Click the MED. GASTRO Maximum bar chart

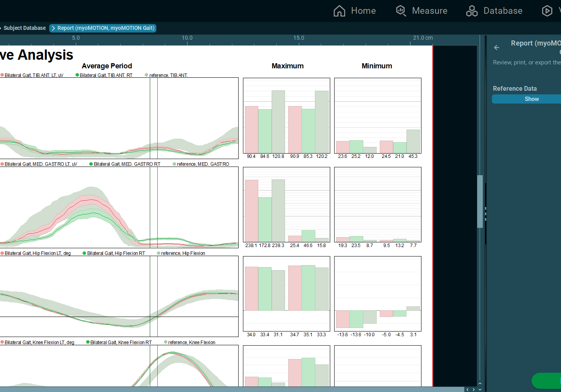tap(287, 205)
